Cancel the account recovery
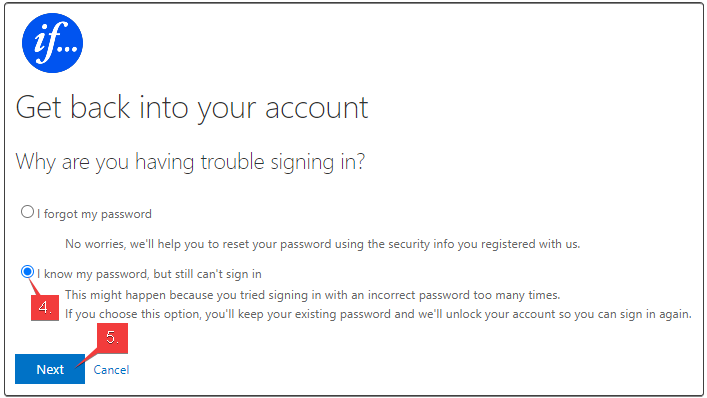The height and width of the screenshot is (398, 707). click(x=111, y=370)
